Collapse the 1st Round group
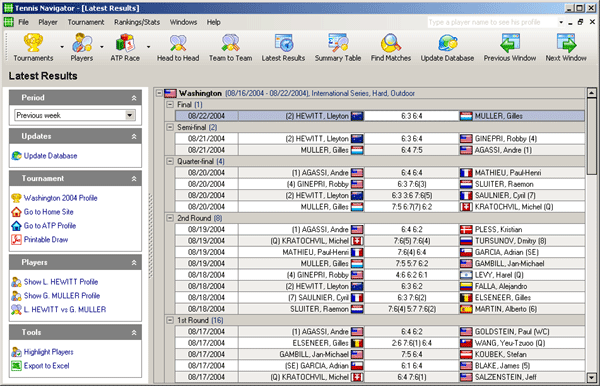Screen dimensions: 600x386 [170, 320]
